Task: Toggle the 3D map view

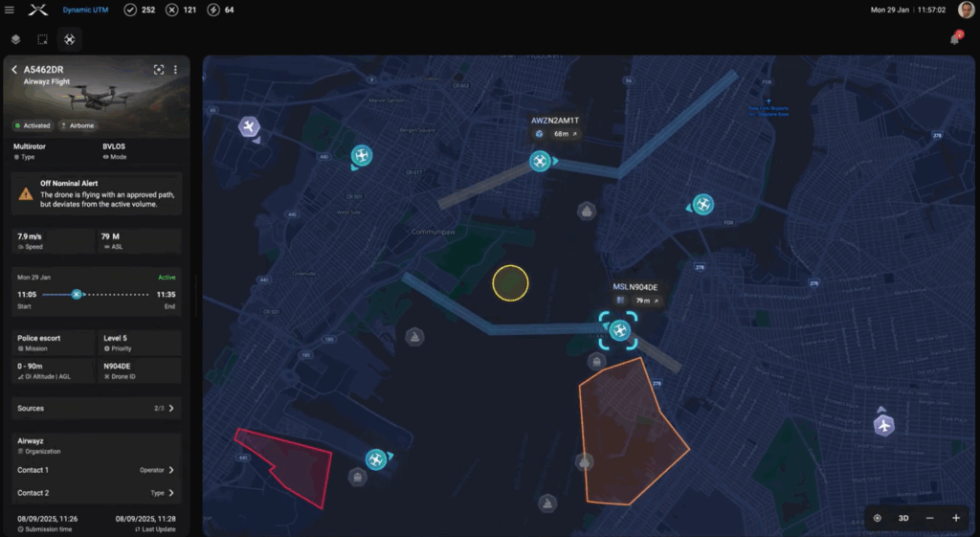Action: tap(902, 518)
